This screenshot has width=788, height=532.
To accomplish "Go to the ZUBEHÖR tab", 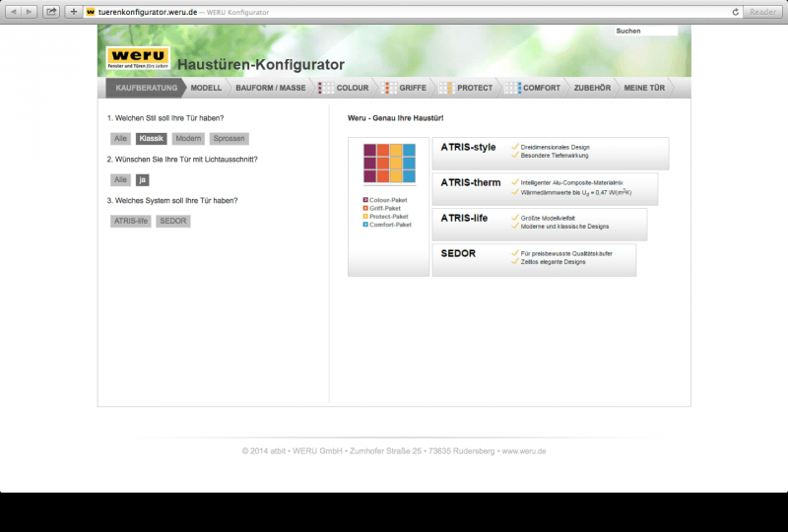I will (593, 88).
